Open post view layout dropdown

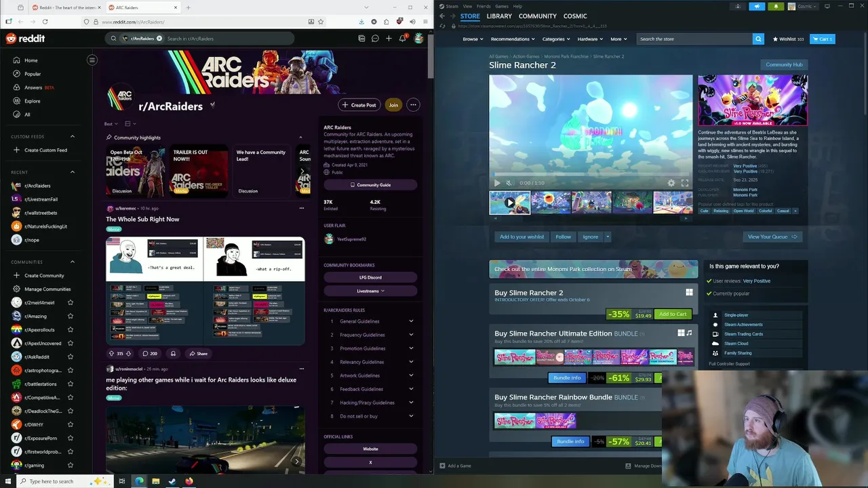pos(130,124)
